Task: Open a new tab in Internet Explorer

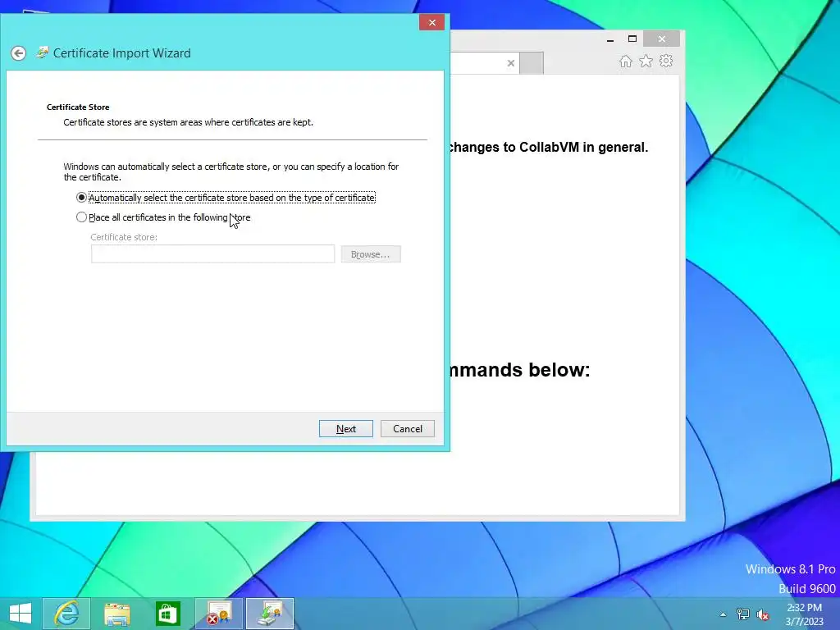Action: pos(532,63)
